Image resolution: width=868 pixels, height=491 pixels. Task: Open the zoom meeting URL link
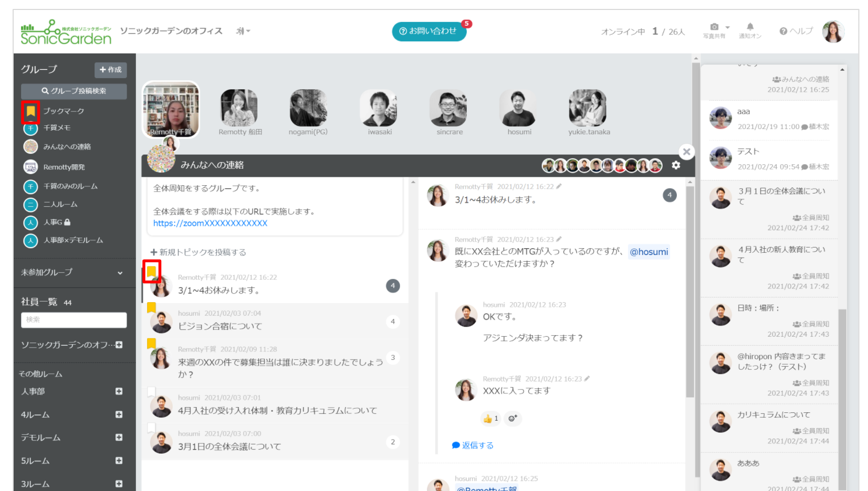(210, 223)
